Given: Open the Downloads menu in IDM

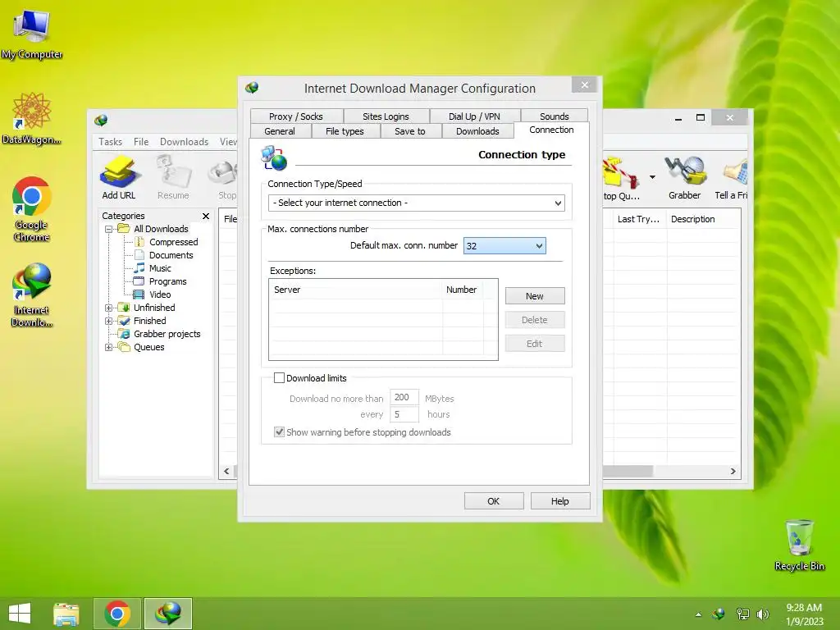Looking at the screenshot, I should coord(184,141).
